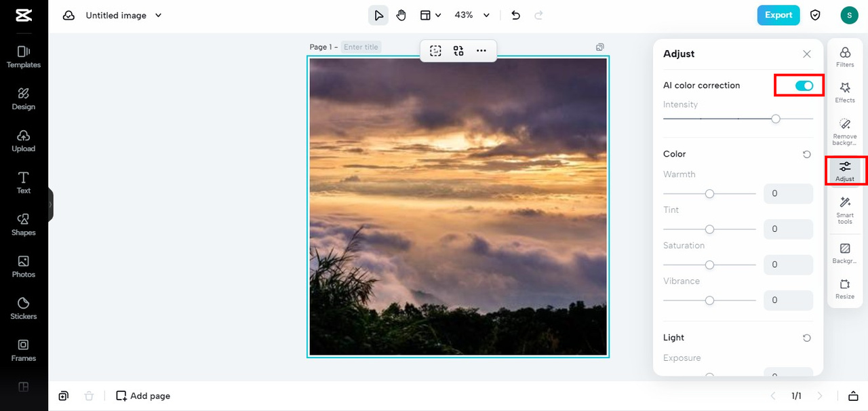Screen dimensions: 868x411
Task: Delete page using trash icon
Action: [88, 396]
